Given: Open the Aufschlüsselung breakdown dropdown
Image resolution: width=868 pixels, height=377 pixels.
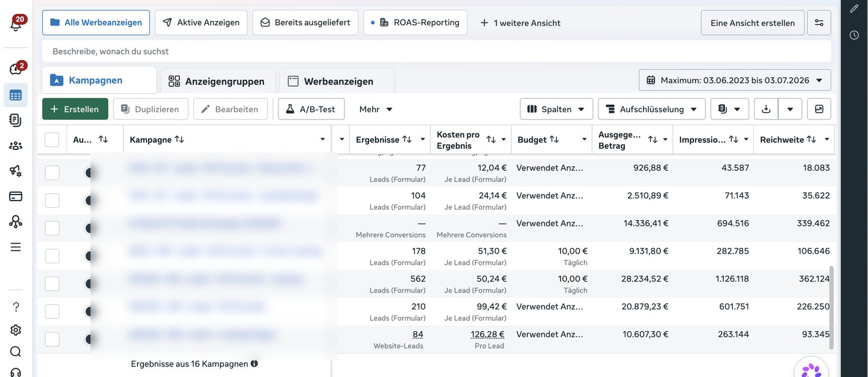Looking at the screenshot, I should tap(652, 109).
